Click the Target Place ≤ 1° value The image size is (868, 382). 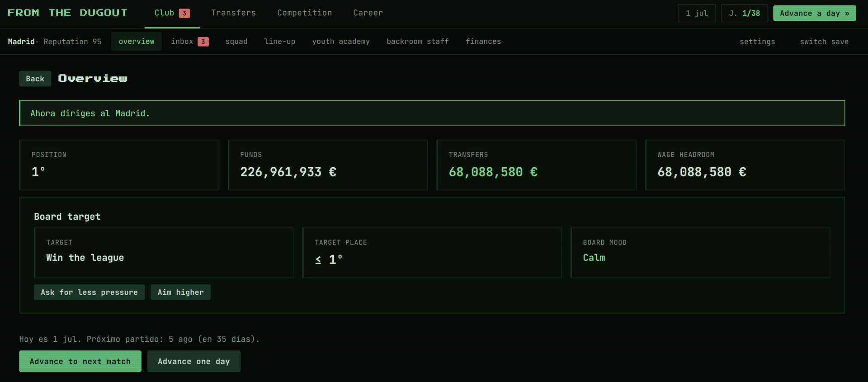click(329, 259)
